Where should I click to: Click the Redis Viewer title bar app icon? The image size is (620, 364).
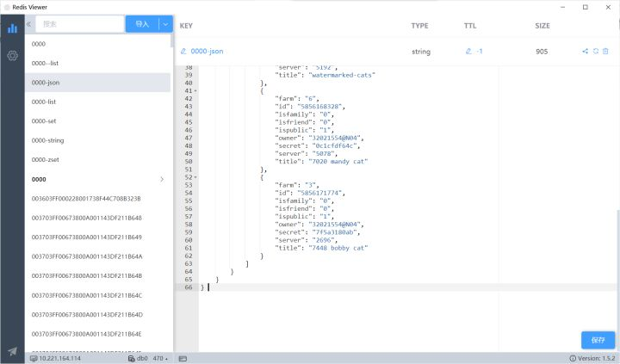[7, 7]
